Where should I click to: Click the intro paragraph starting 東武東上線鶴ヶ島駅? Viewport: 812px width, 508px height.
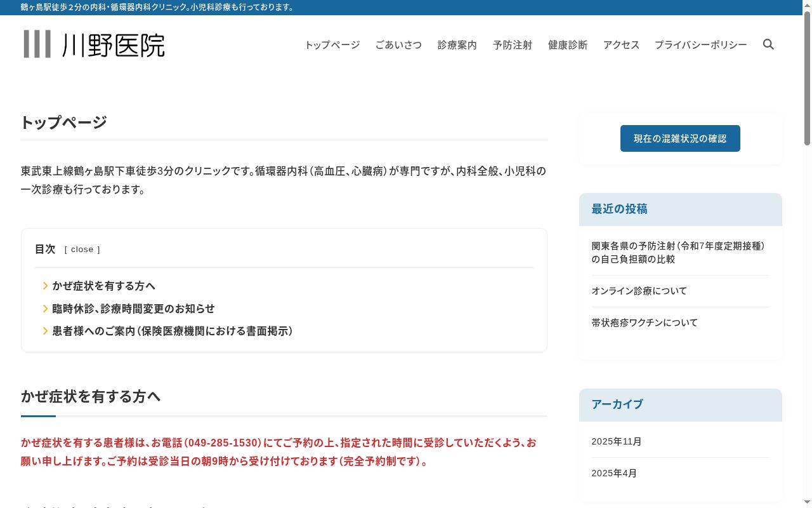click(x=284, y=180)
